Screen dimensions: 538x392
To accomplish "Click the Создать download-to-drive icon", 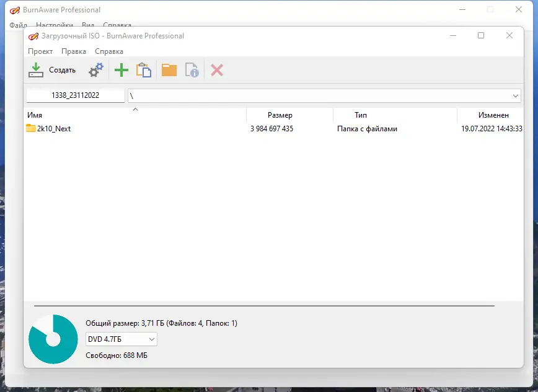I will point(36,70).
